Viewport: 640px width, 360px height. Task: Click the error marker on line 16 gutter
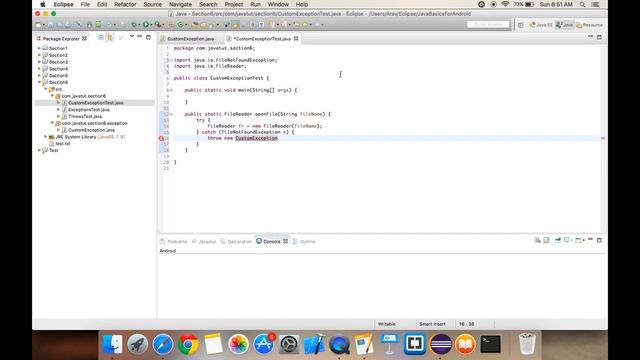161,138
